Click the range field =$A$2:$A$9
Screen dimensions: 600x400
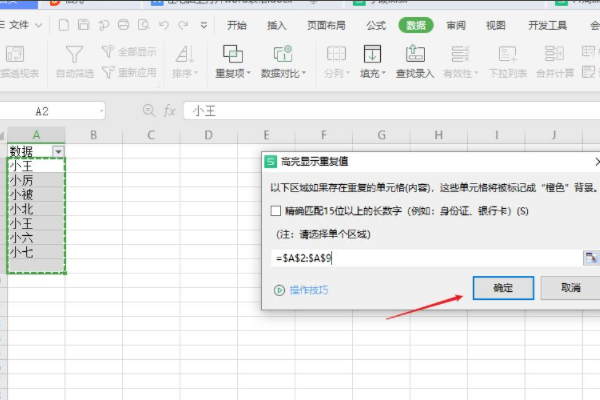426,258
